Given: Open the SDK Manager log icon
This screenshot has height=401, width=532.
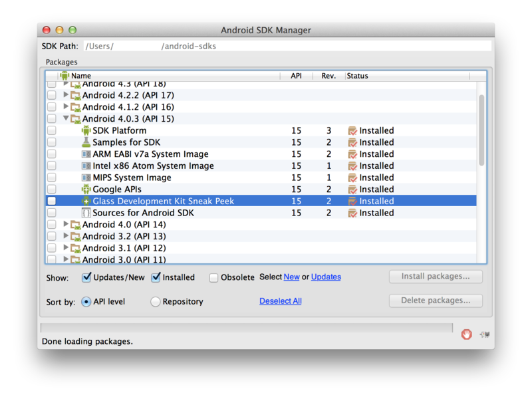Looking at the screenshot, I should [x=485, y=334].
